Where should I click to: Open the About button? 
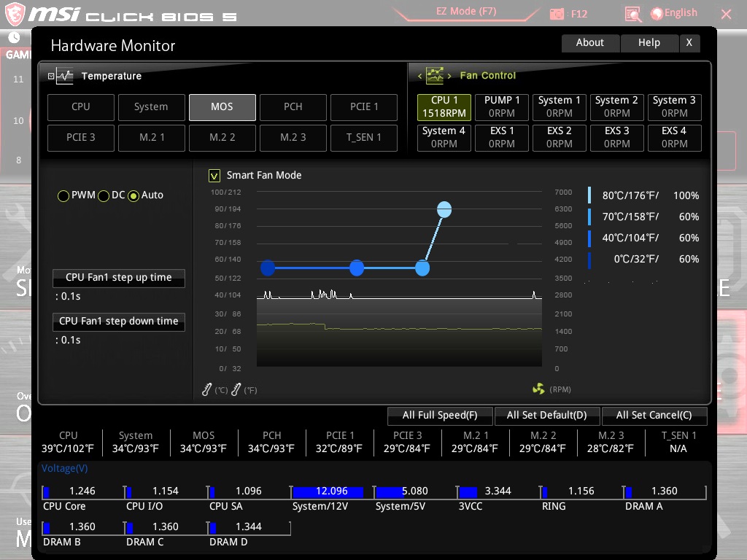point(590,43)
